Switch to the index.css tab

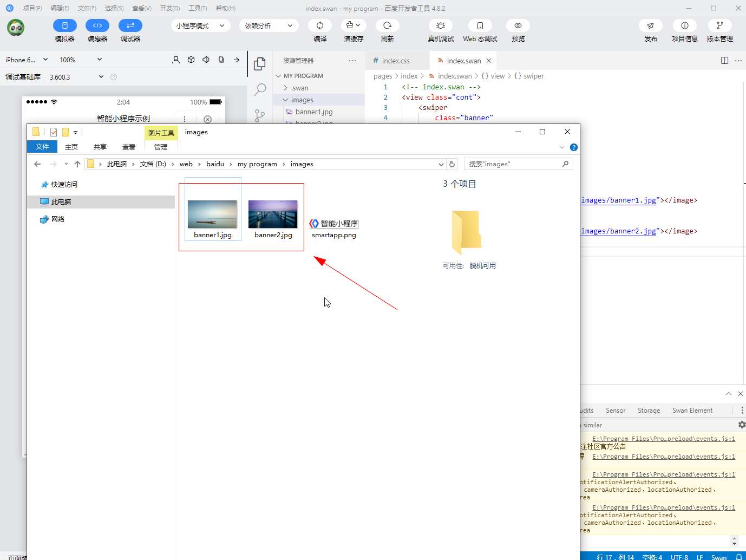395,61
